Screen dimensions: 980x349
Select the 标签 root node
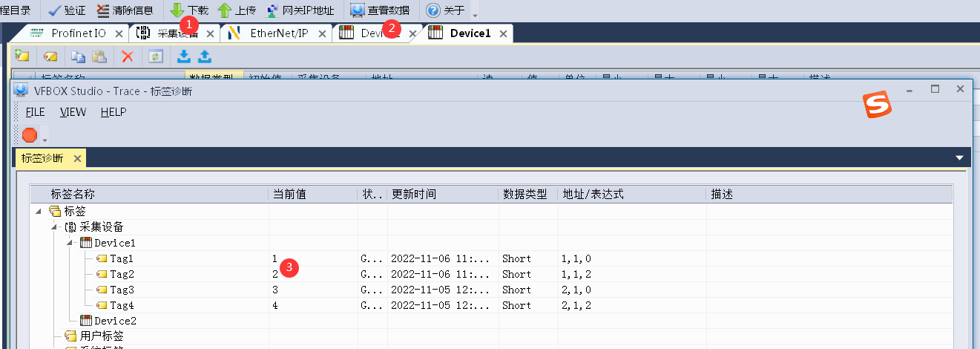76,212
